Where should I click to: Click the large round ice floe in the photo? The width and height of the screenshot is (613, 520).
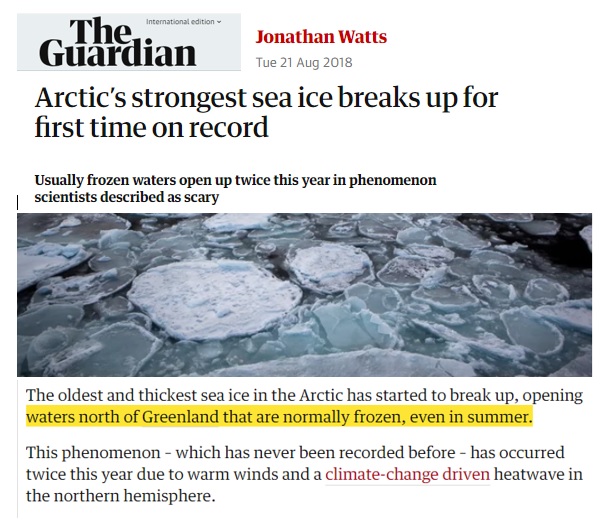click(x=214, y=298)
